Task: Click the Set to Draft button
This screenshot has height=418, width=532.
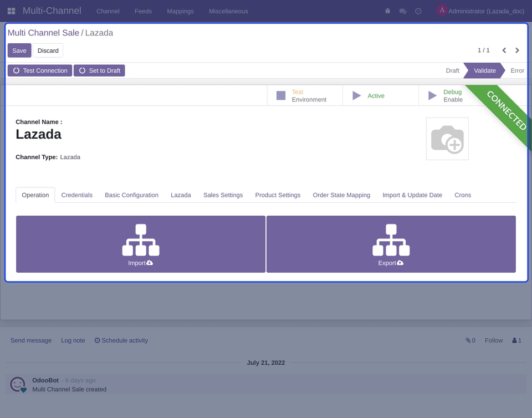Action: [99, 70]
